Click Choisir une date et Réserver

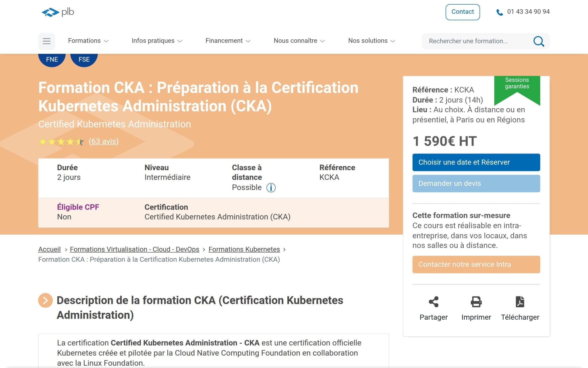pos(476,162)
